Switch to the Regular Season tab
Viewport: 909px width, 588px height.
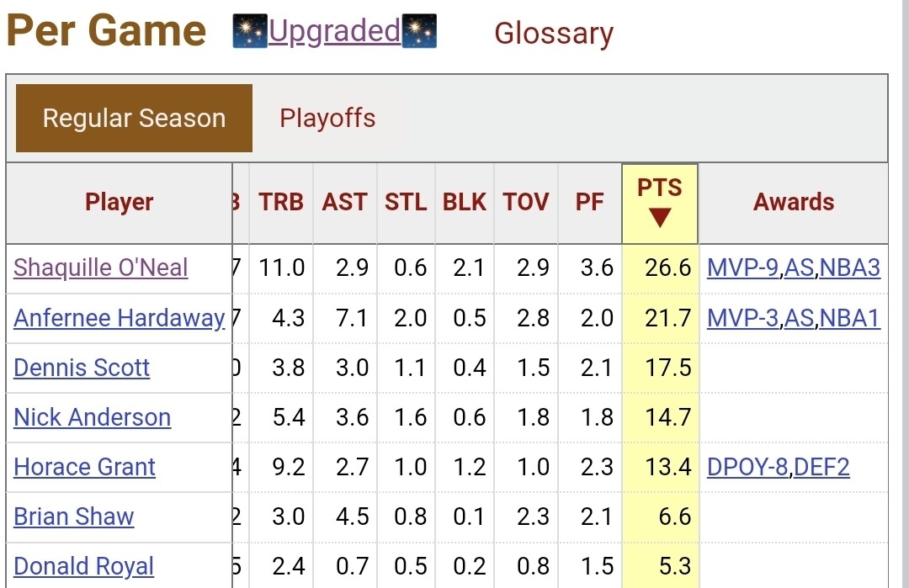(134, 119)
